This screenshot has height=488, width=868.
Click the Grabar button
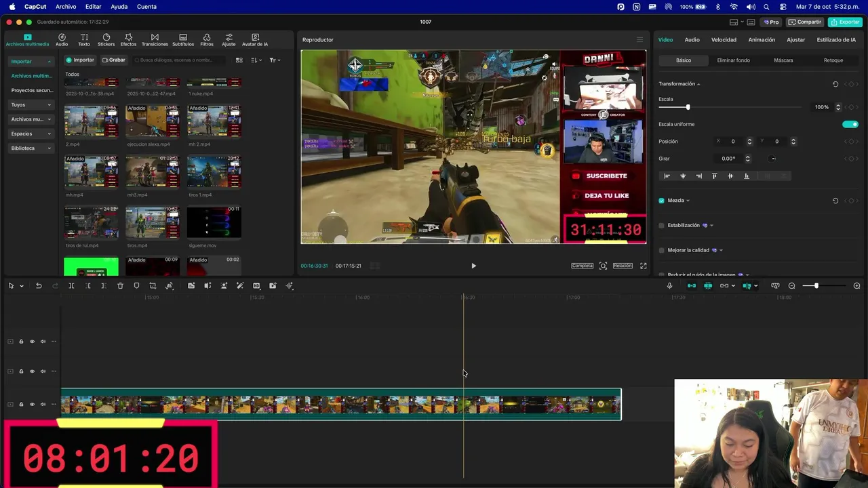(x=114, y=60)
